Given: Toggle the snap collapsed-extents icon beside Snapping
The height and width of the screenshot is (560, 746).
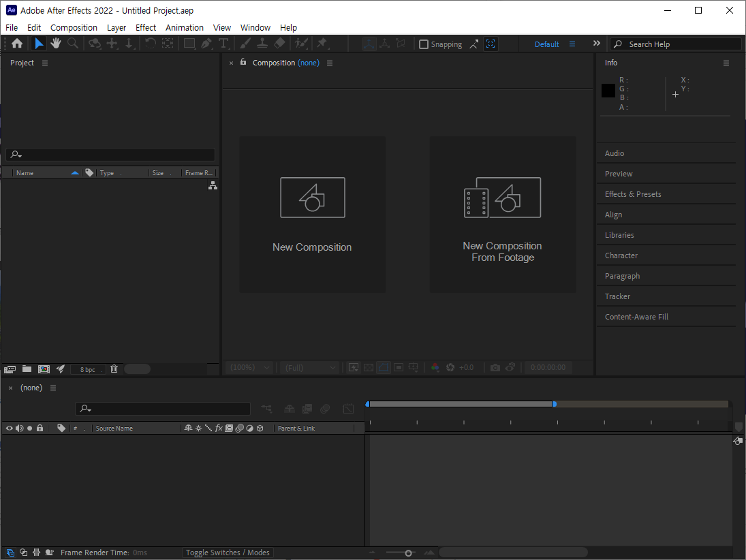Looking at the screenshot, I should (474, 44).
